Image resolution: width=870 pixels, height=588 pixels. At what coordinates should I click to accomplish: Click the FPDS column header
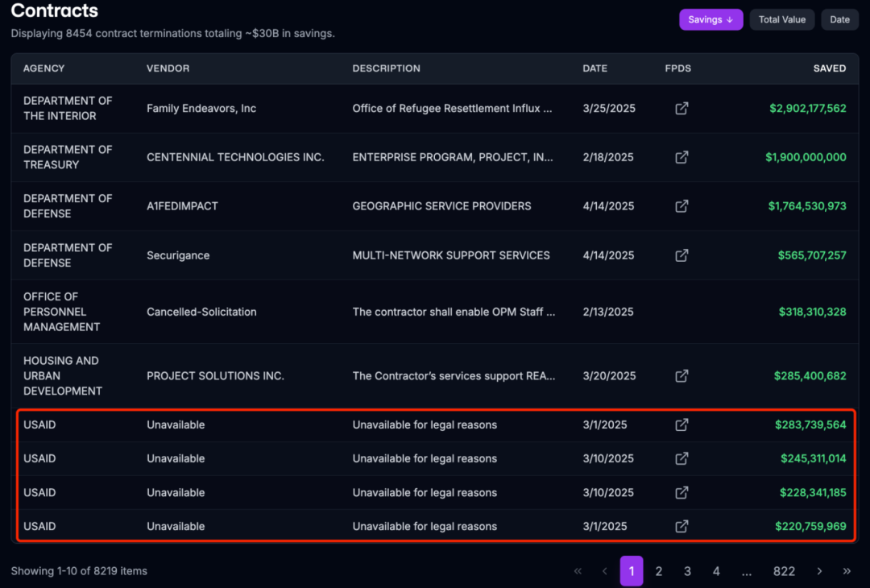pyautogui.click(x=678, y=68)
